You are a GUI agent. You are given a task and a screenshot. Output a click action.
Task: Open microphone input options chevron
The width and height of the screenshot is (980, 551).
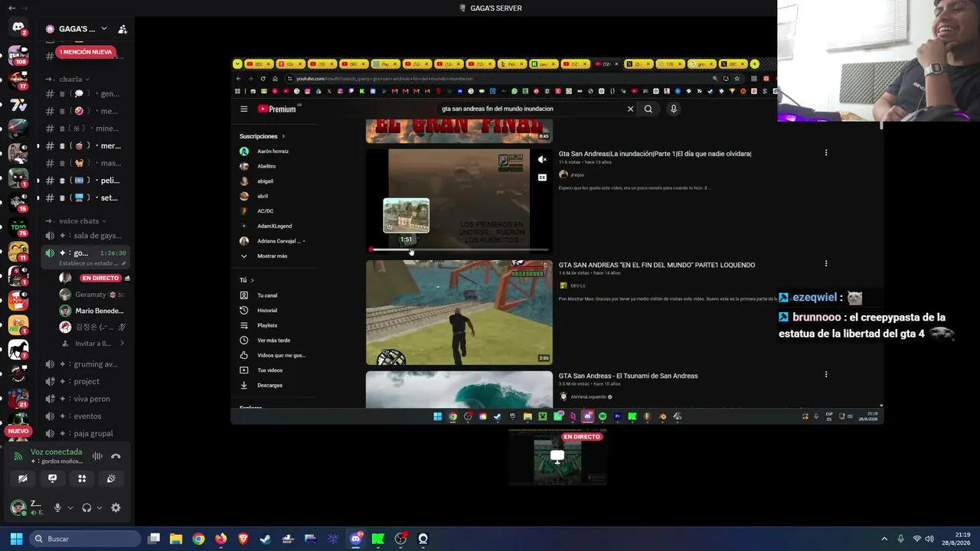[70, 507]
